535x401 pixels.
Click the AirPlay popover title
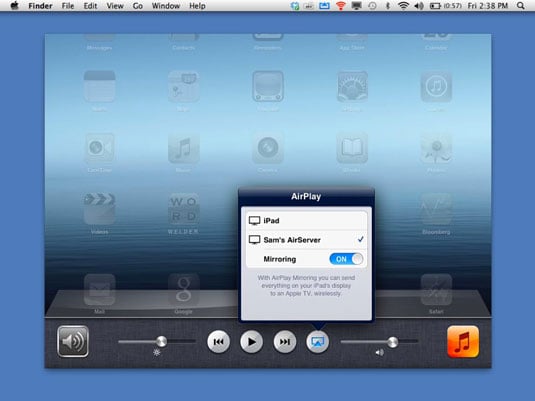[x=306, y=197]
